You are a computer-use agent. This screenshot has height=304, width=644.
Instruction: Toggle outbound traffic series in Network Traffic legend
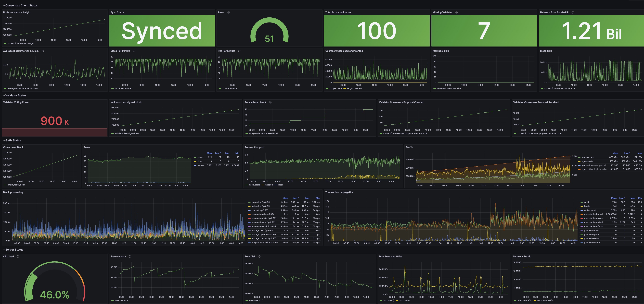click(545, 300)
